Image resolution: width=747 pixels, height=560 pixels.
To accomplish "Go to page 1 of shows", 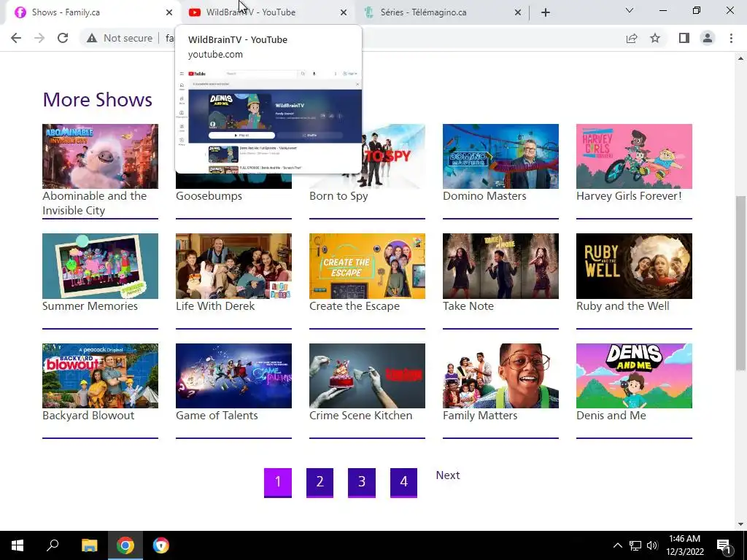I will click(278, 483).
